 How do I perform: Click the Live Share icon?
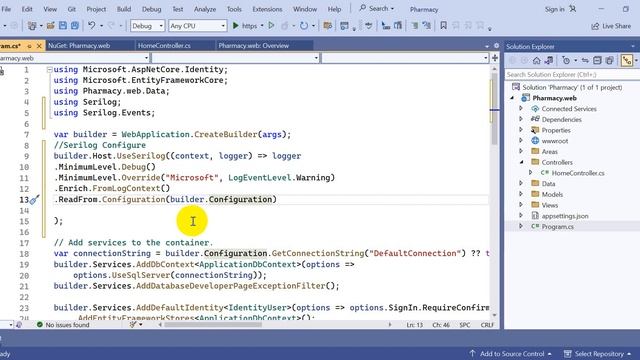[595, 26]
